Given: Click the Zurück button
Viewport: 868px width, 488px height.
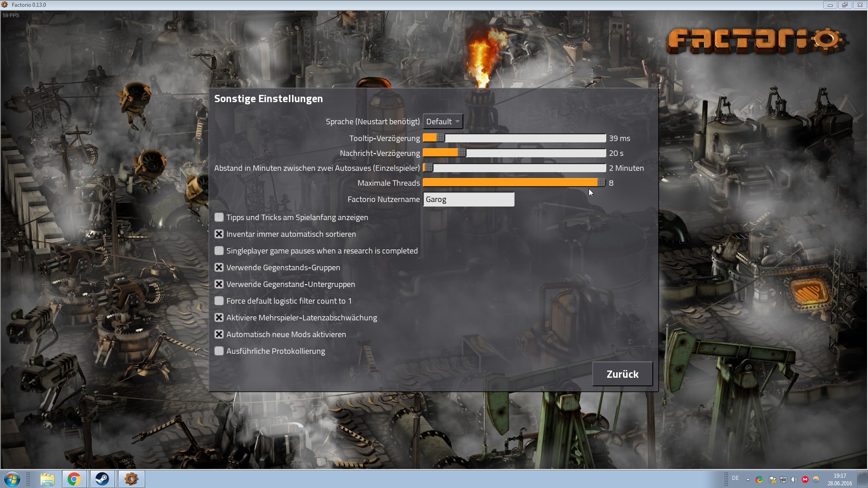Looking at the screenshot, I should [x=623, y=374].
